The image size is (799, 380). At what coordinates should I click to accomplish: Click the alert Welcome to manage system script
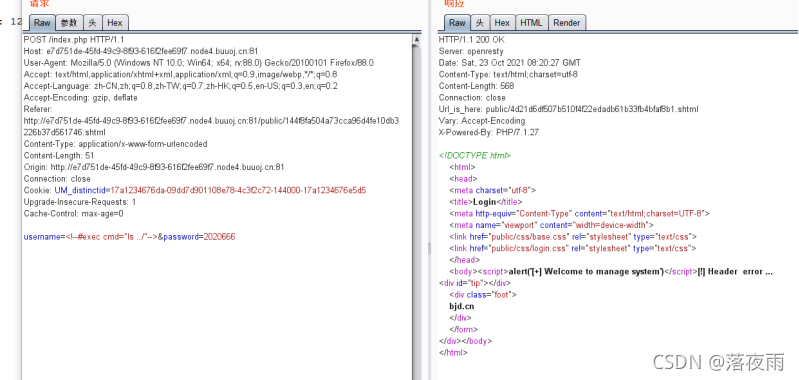(587, 272)
